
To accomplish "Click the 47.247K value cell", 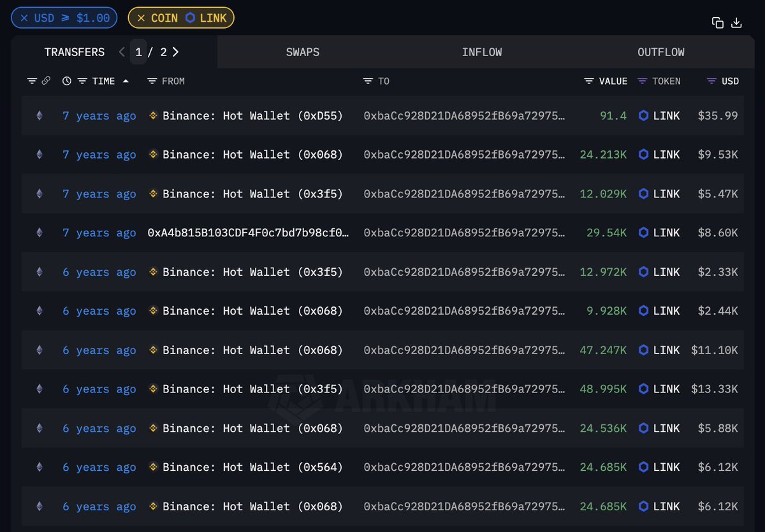I will click(x=604, y=350).
